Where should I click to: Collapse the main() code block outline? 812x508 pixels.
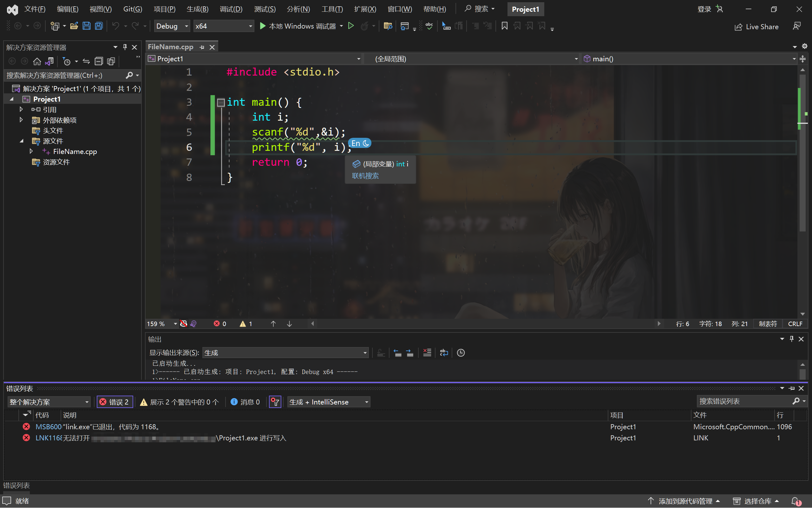pyautogui.click(x=220, y=102)
